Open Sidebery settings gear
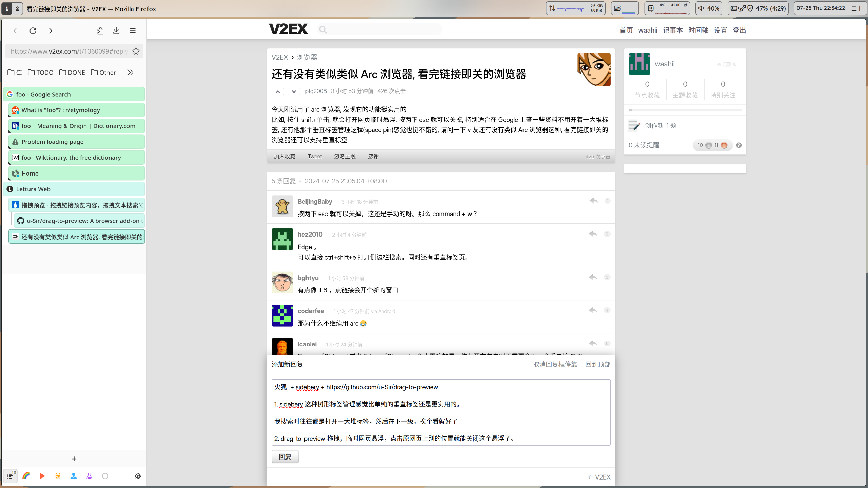868x488 pixels. tap(138, 476)
